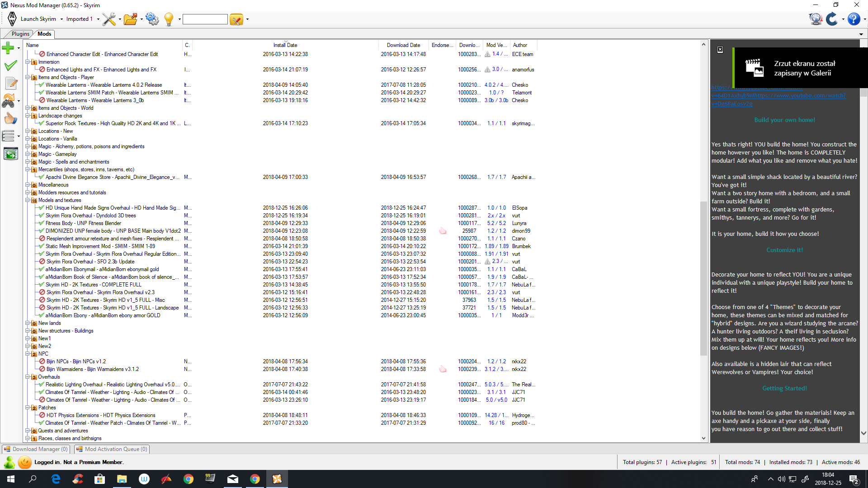Image resolution: width=868 pixels, height=488 pixels.
Task: Click the lightbulb tips icon
Action: 169,19
